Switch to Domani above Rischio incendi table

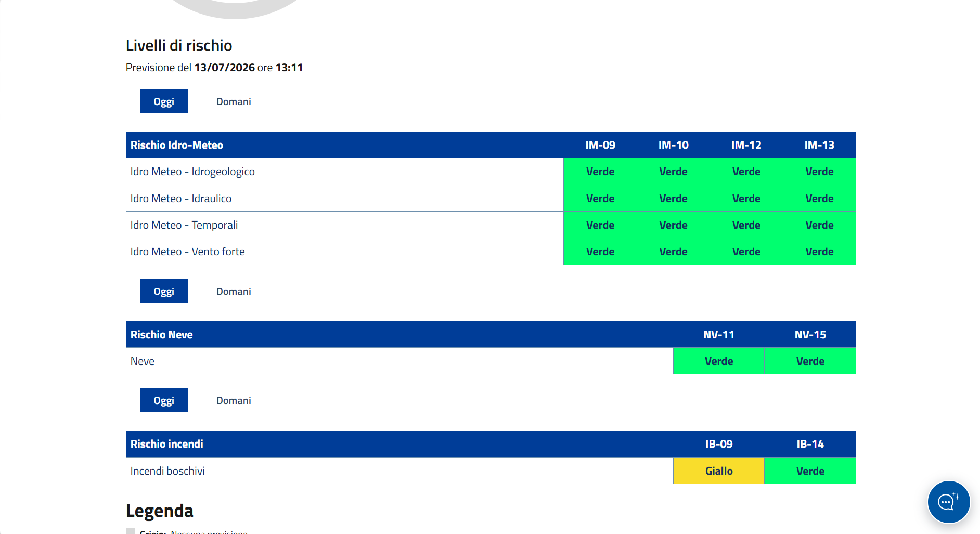234,400
